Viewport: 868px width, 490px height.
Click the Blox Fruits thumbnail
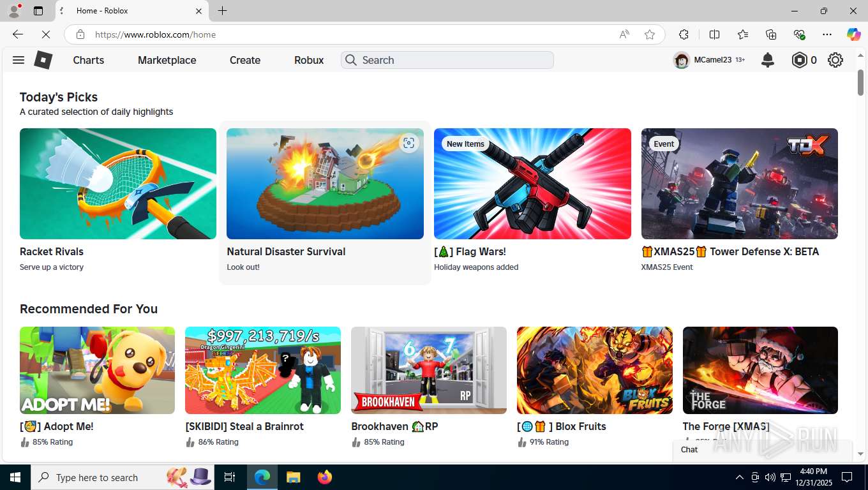coord(595,370)
